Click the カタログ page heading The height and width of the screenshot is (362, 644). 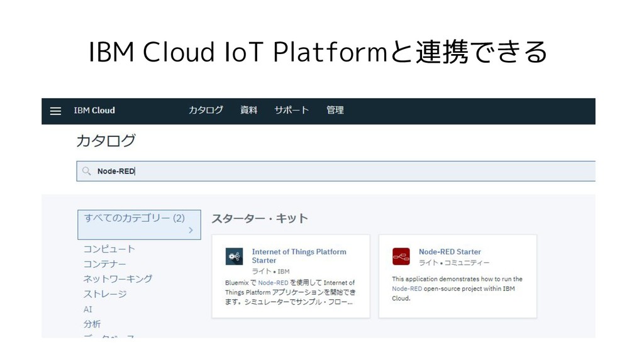tap(106, 141)
